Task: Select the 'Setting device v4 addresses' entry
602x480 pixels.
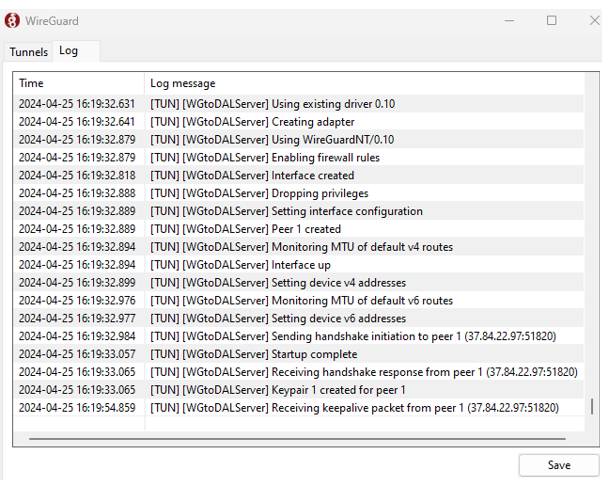Action: click(x=298, y=283)
